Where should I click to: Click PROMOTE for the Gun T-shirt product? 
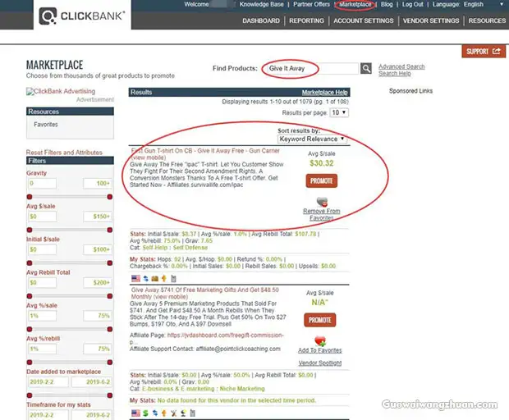[321, 181]
